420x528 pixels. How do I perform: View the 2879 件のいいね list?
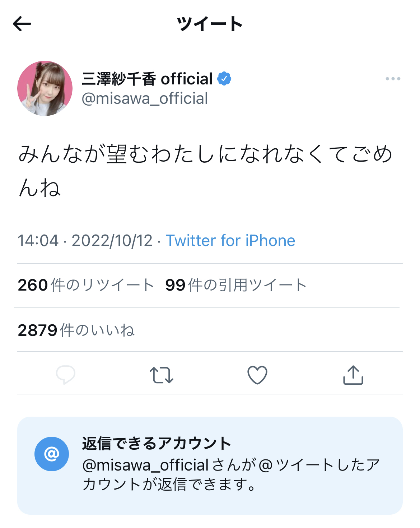76,330
